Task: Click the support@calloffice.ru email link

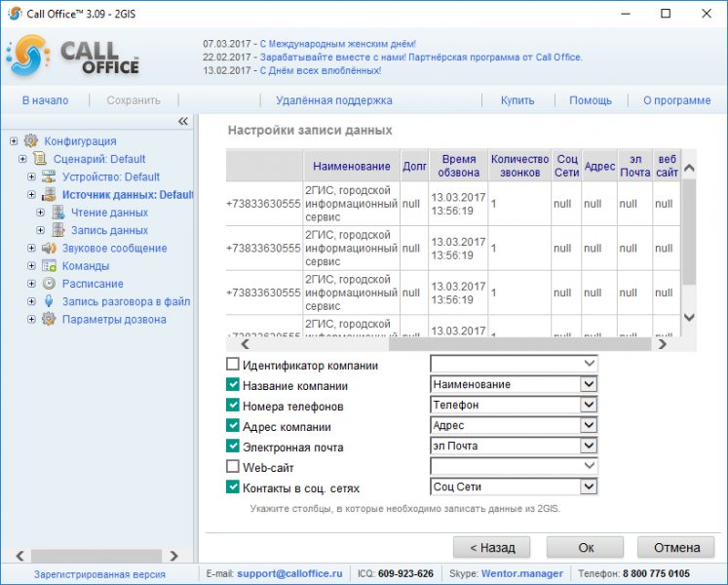Action: click(x=289, y=574)
